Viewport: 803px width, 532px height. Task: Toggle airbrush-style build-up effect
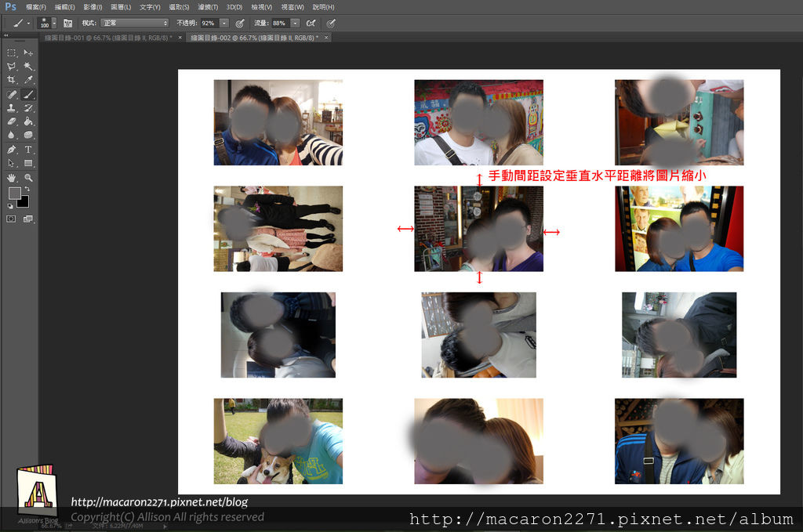(x=311, y=23)
